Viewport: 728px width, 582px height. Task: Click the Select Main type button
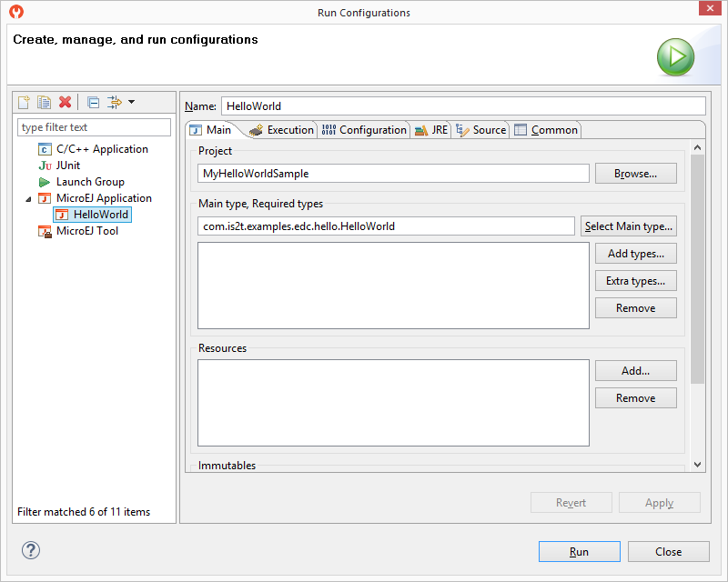[629, 226]
